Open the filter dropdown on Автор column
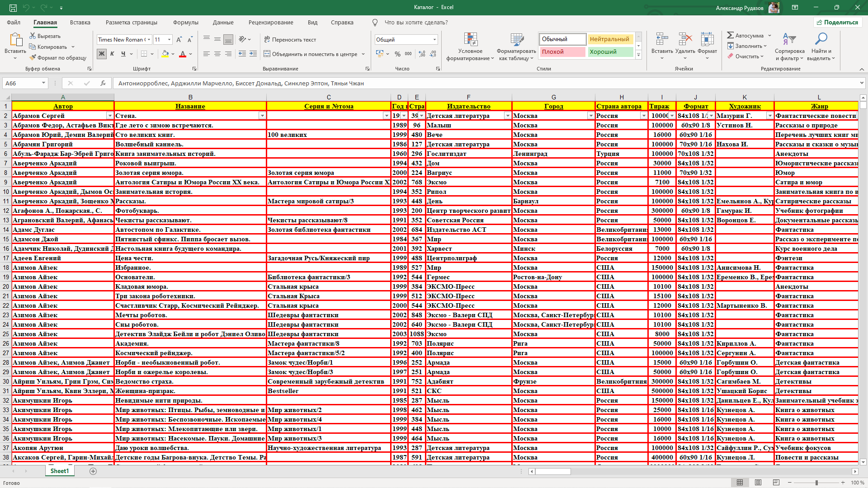The image size is (868, 488). point(109,116)
